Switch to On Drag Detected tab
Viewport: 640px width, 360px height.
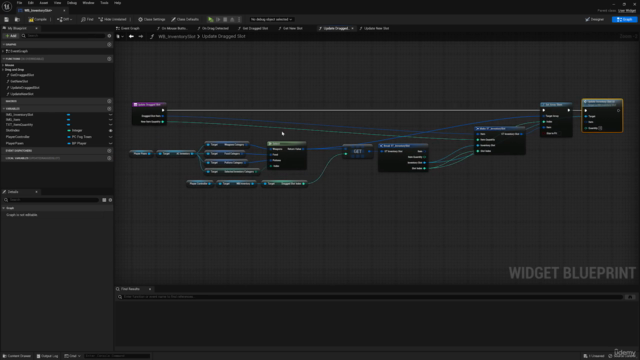coord(213,28)
